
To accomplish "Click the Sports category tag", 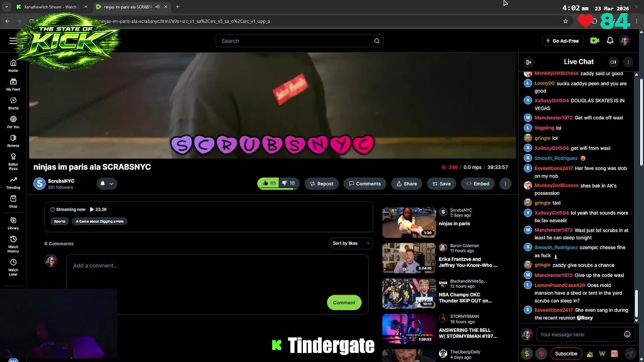I will pos(59,221).
